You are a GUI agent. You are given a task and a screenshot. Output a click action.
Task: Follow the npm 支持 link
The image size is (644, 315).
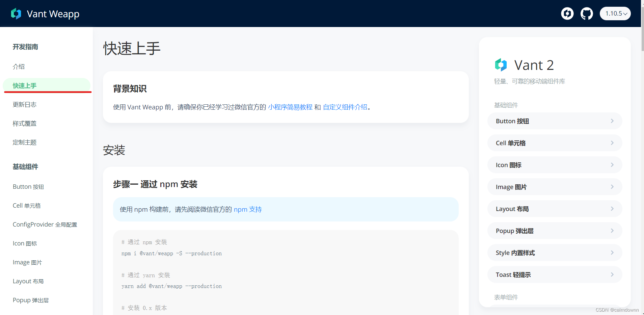coord(248,209)
